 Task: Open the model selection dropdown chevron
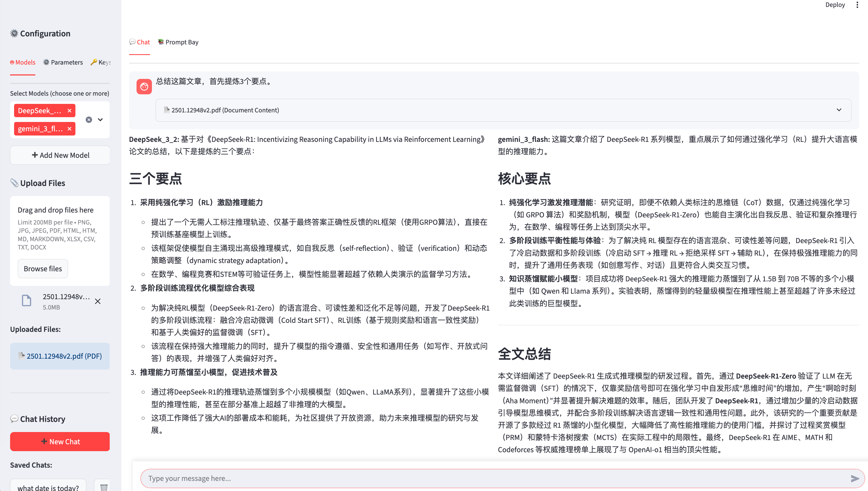click(100, 120)
